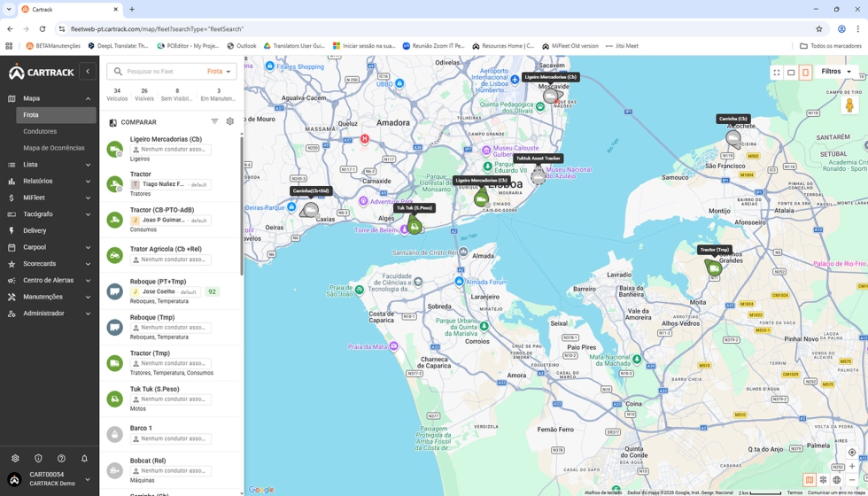Click the Tuktuk Asset Tracker map marker

[539, 176]
